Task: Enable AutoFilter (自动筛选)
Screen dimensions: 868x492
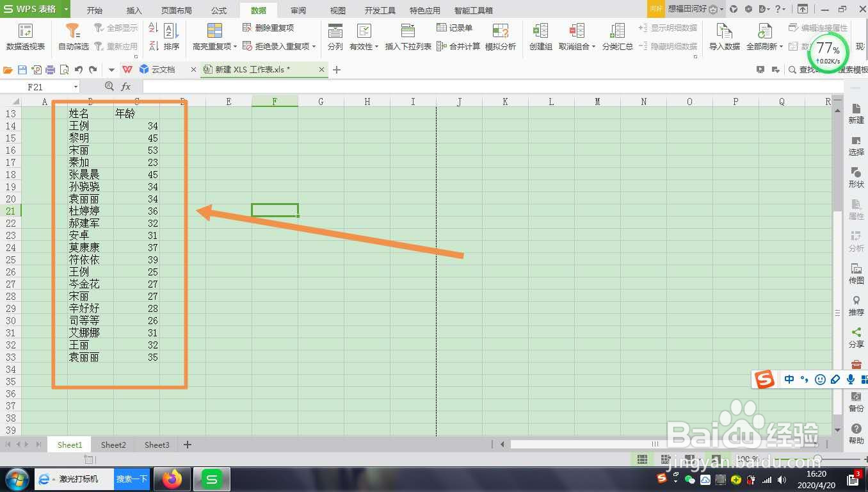Action: click(74, 37)
